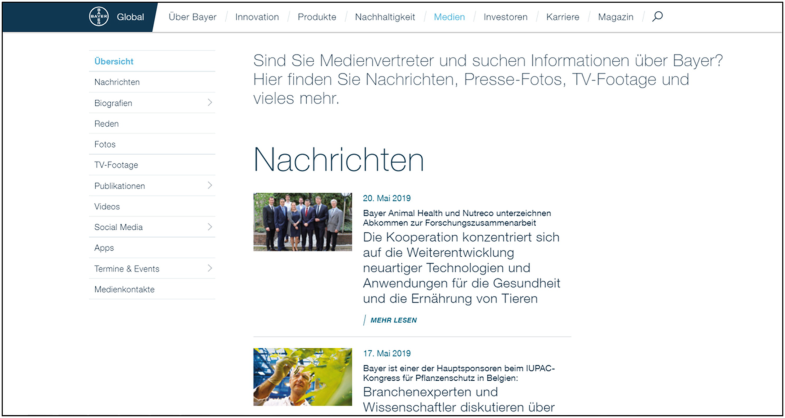Open TV-Footage in the sidebar
This screenshot has height=418, width=785.
[152, 165]
